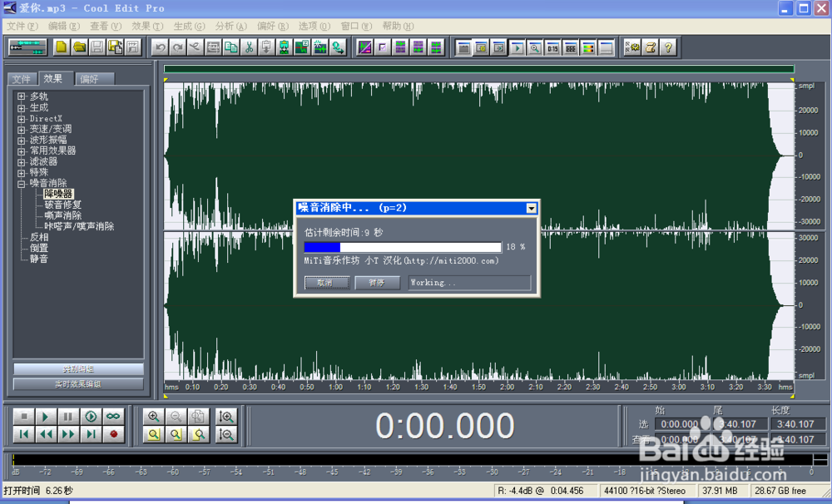The image size is (832, 504).
Task: Select the 破音修复 effect item
Action: 62,205
